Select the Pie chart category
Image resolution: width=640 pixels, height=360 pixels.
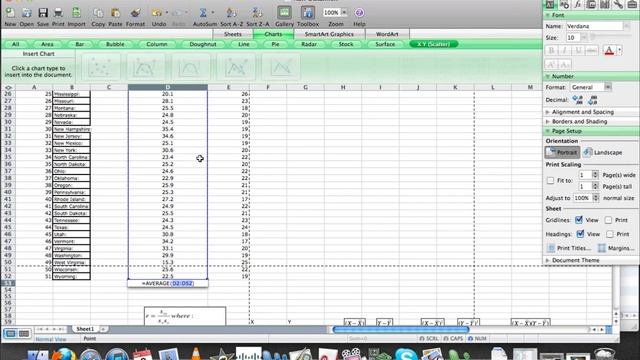tap(276, 44)
